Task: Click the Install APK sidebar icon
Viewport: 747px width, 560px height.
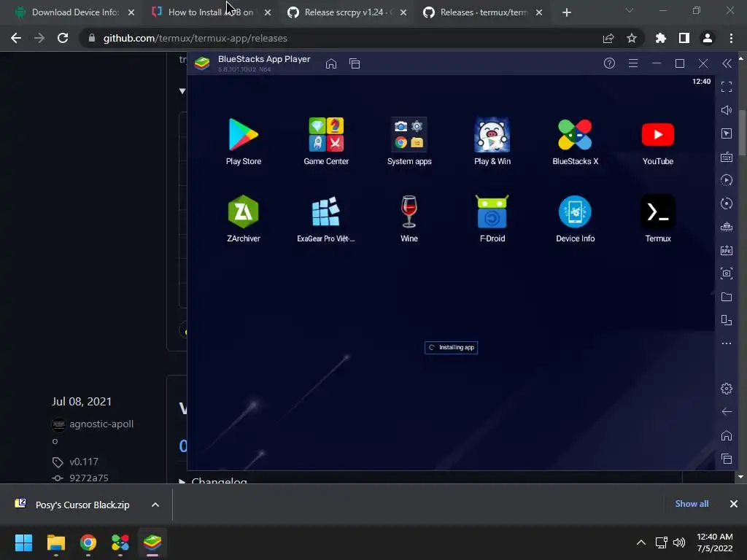Action: pos(727,250)
